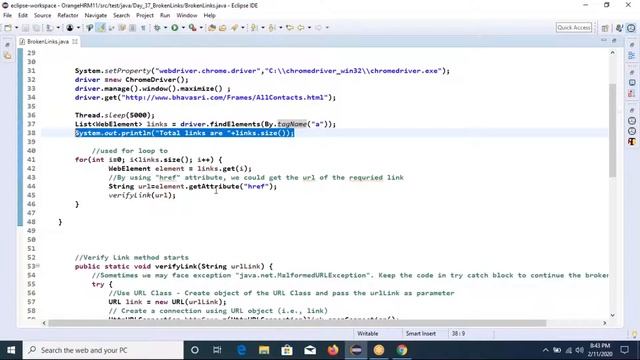Open the Debug configurations dropdown arrow
Viewport: 640px width, 360px height.
click(165, 28)
